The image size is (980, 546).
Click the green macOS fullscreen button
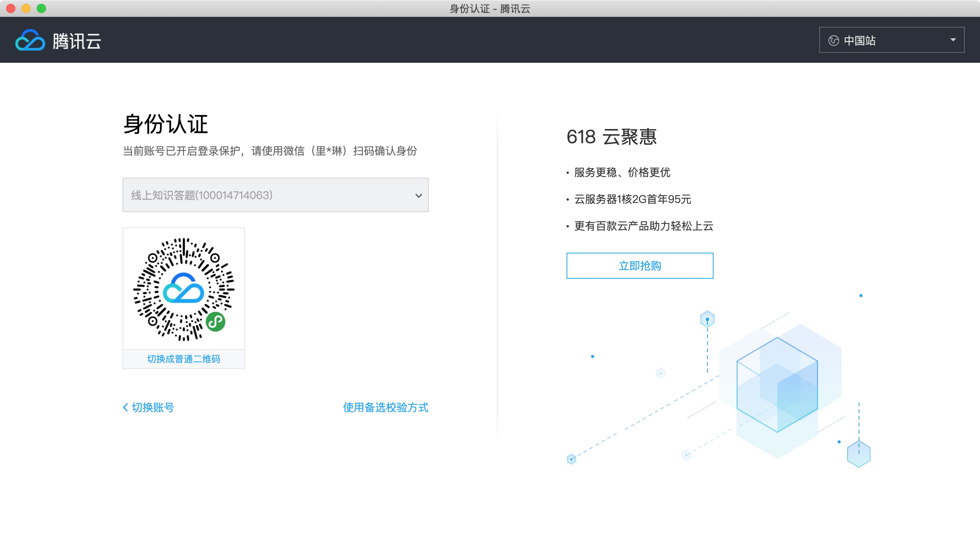tap(41, 8)
